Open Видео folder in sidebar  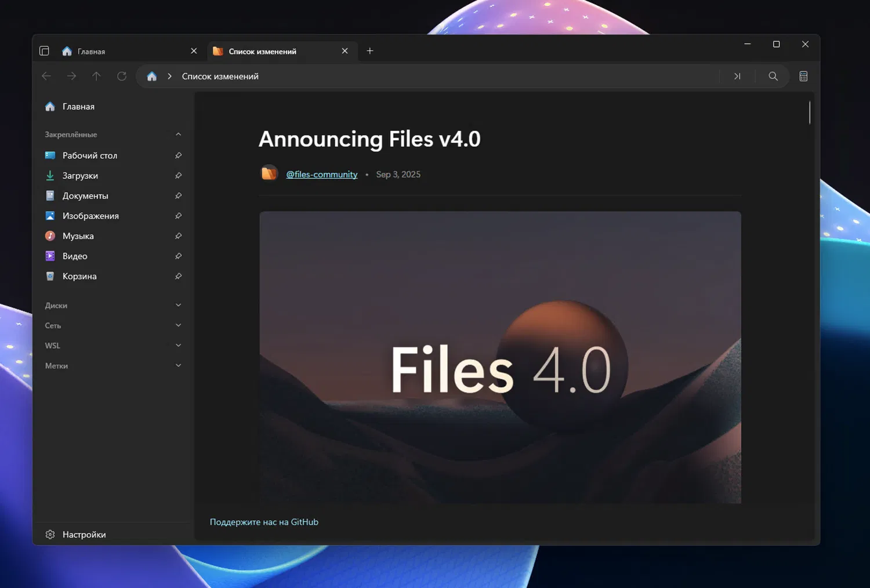click(113, 256)
